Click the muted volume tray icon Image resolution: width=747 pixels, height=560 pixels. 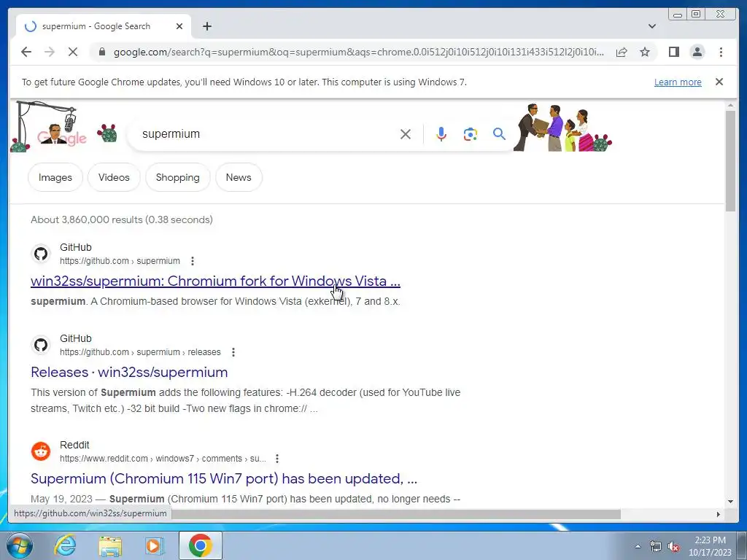(x=673, y=546)
